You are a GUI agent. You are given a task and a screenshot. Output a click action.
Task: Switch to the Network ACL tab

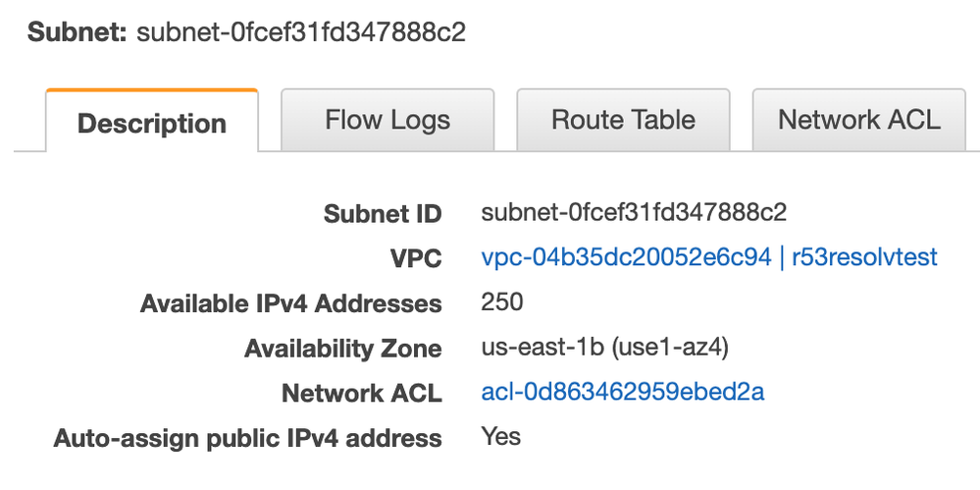[x=858, y=120]
